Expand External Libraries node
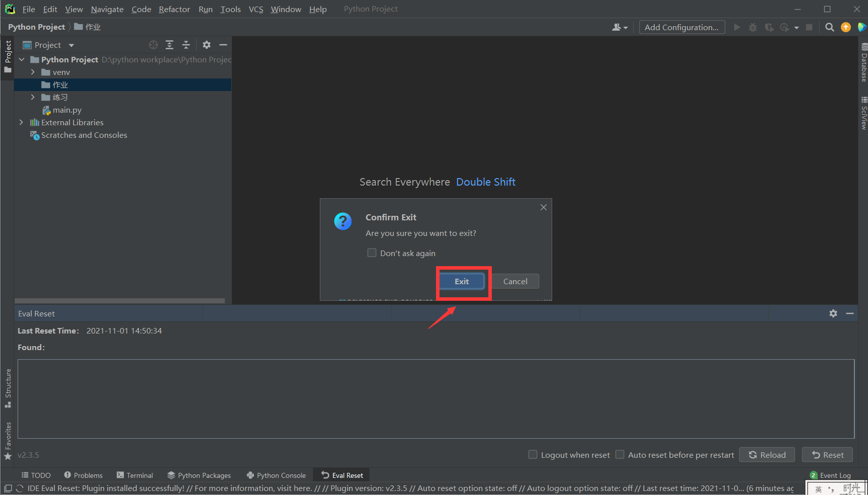The image size is (868, 495). [x=21, y=122]
